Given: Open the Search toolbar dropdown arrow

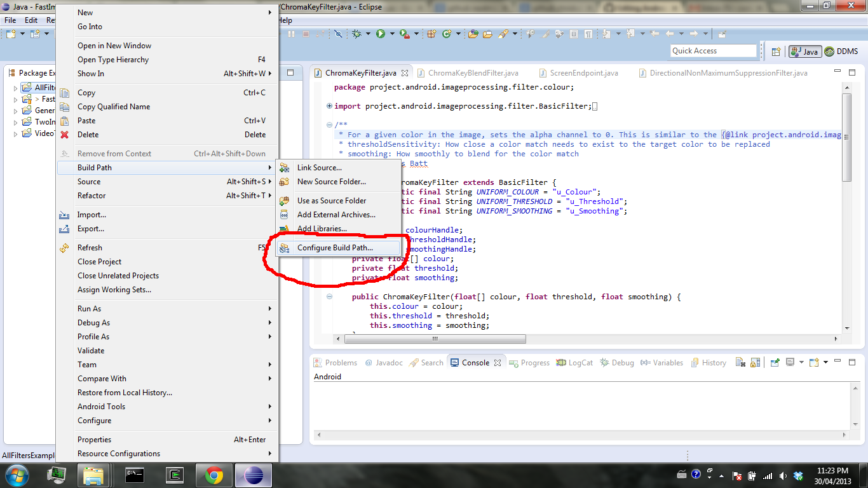Looking at the screenshot, I should click(515, 34).
